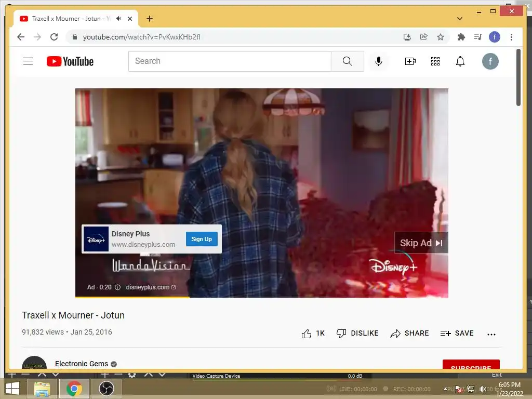Open the Create video icon
Viewport: 532px width, 399px height.
point(410,61)
